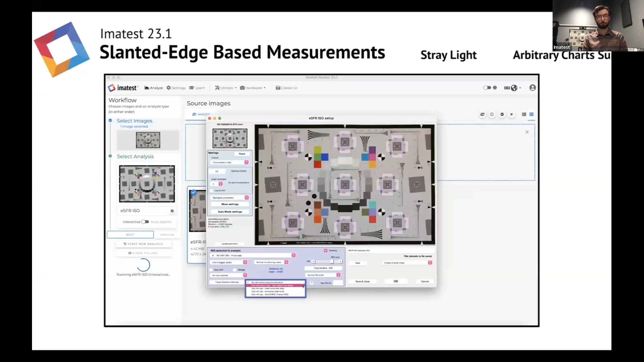Switch to Classic UI
This screenshot has width=644, height=362.
(x=286, y=88)
